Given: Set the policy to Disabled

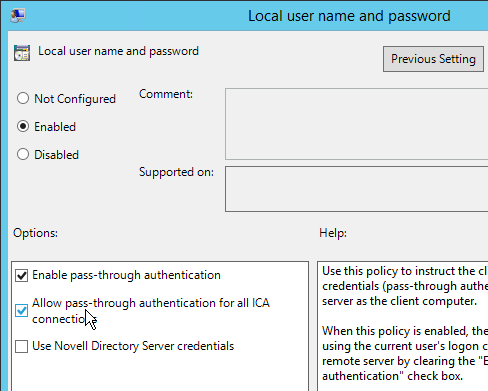Looking at the screenshot, I should point(23,154).
